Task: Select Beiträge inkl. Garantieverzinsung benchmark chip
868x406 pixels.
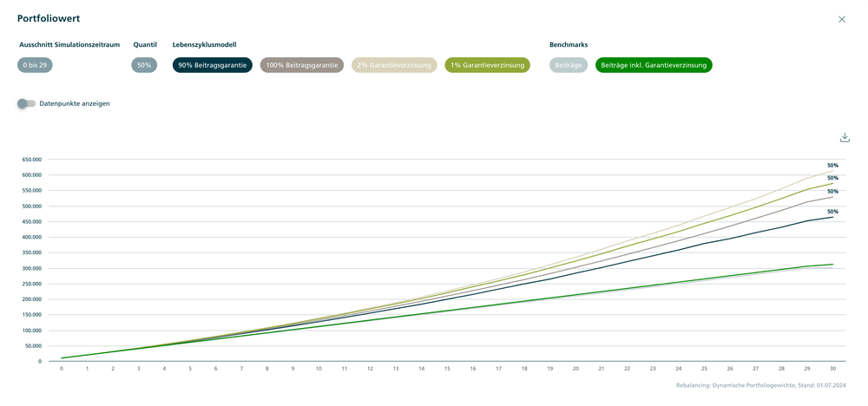Action: (654, 65)
